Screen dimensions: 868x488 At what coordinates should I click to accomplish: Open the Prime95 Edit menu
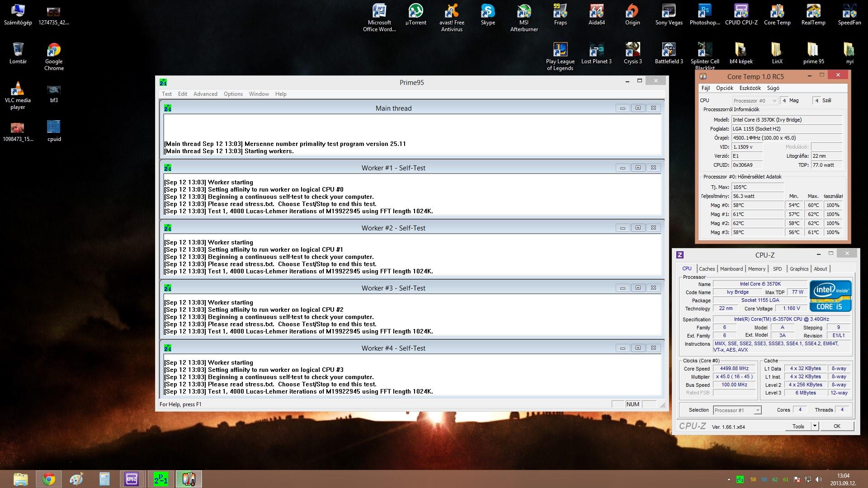tap(183, 94)
